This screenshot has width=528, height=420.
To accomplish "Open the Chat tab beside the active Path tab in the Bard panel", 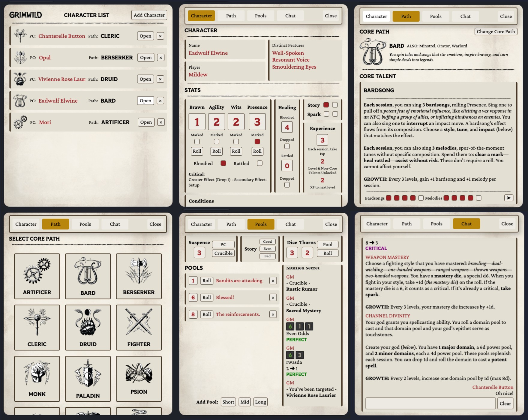I will 465,16.
